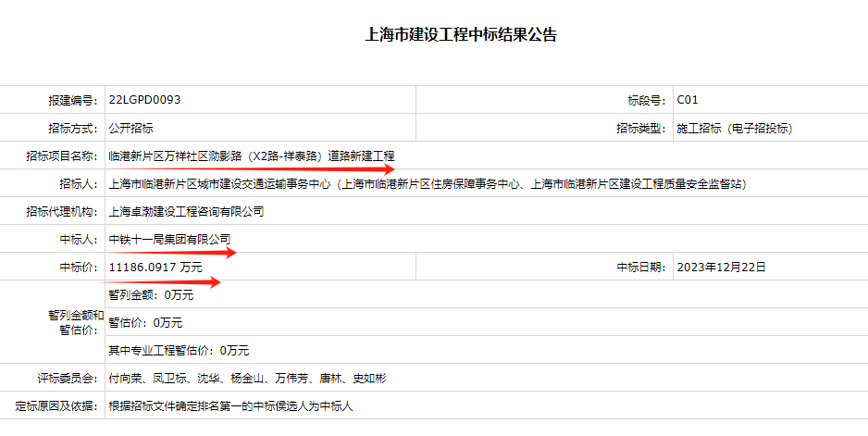Screen dimensions: 868x436
Task: Click the 招标代理机构 label
Action: click(62, 211)
